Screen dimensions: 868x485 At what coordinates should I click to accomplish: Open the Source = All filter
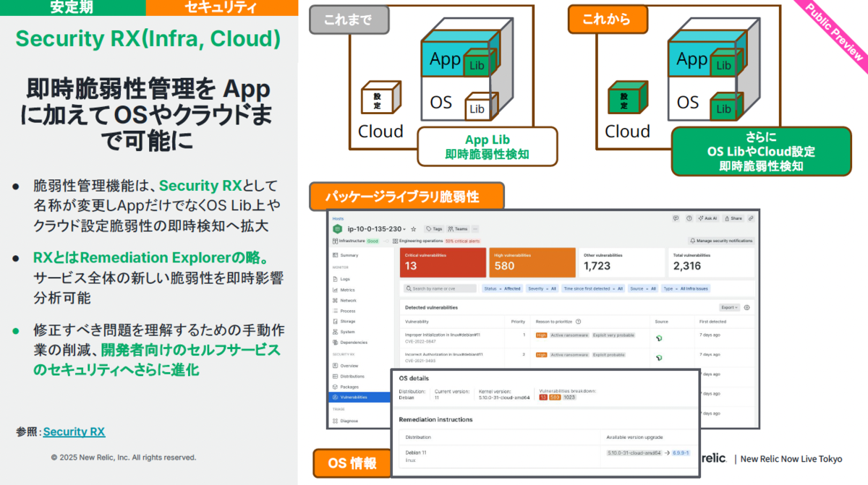642,288
